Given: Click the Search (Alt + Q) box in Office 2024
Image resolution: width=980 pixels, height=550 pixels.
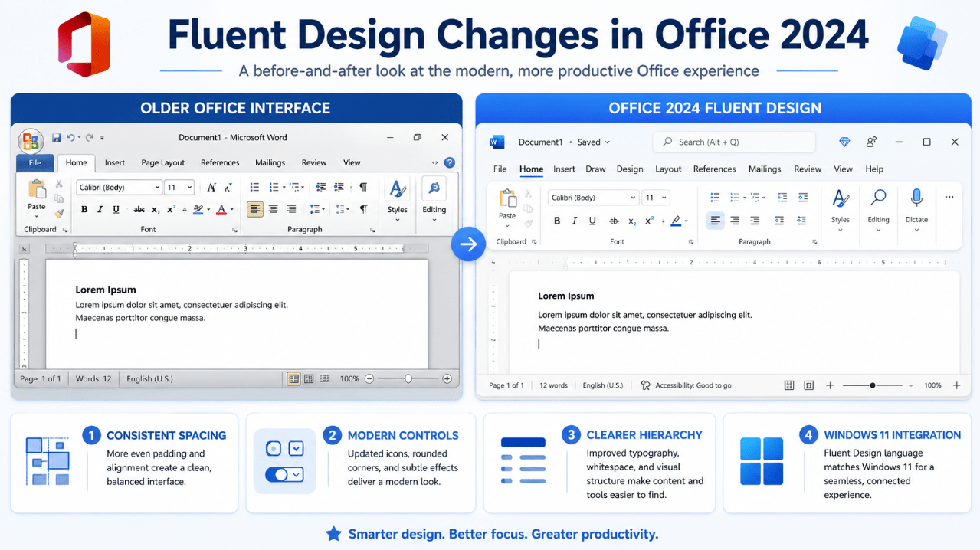Looking at the screenshot, I should pos(734,142).
